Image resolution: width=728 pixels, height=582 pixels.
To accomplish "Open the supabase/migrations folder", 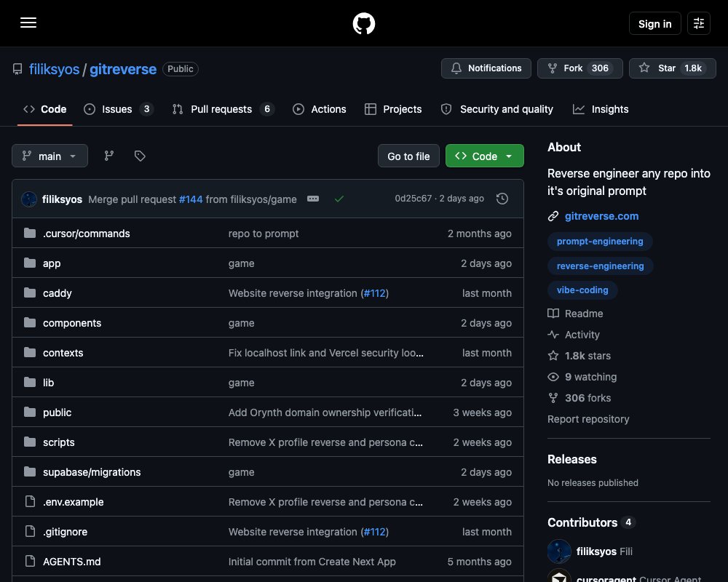I will pos(92,472).
